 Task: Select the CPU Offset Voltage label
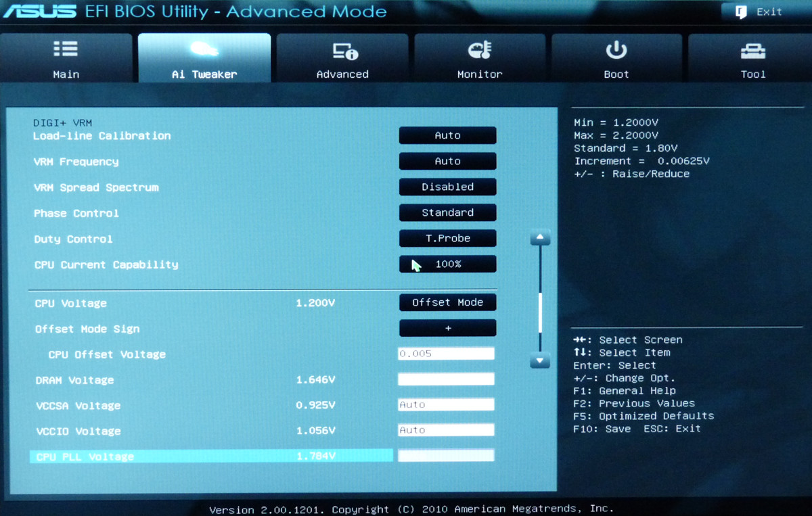point(107,354)
